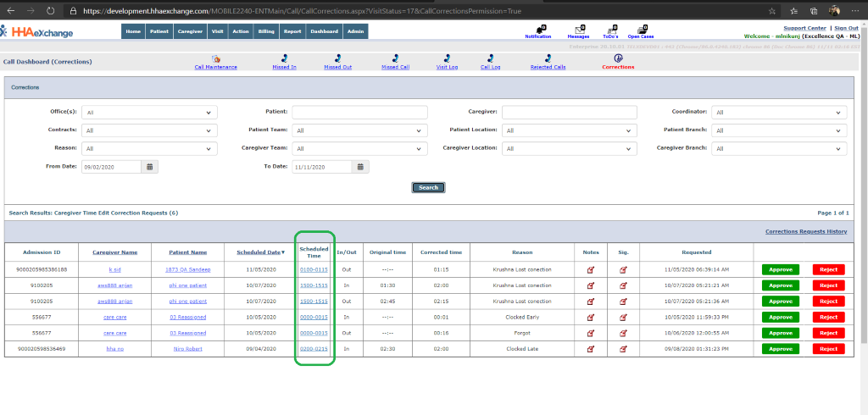Open the Billing menu

266,31
